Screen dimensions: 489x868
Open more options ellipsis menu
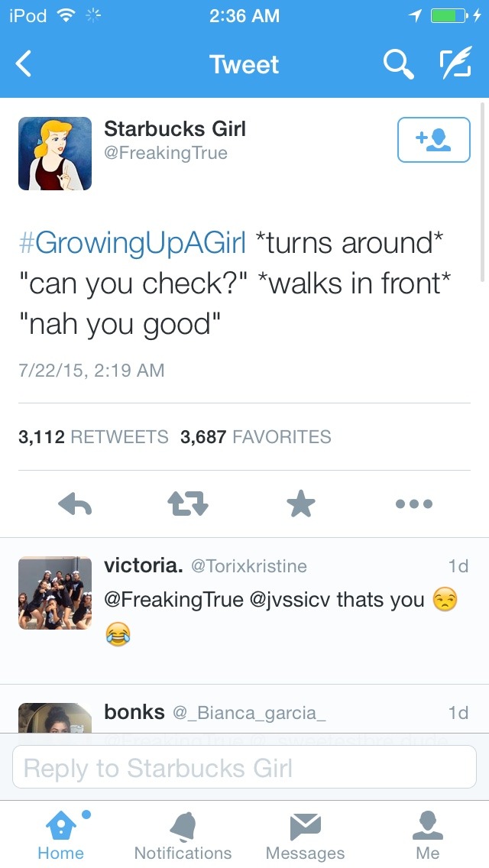pos(414,504)
